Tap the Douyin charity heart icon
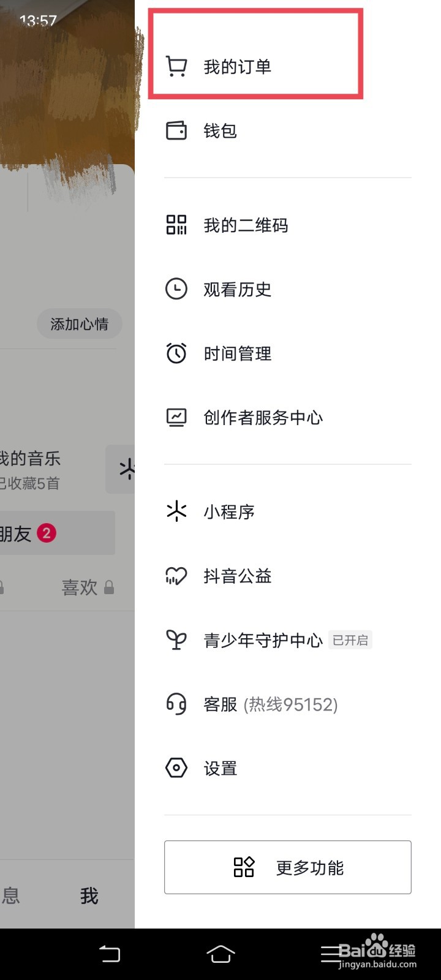Image resolution: width=441 pixels, height=980 pixels. tap(176, 576)
